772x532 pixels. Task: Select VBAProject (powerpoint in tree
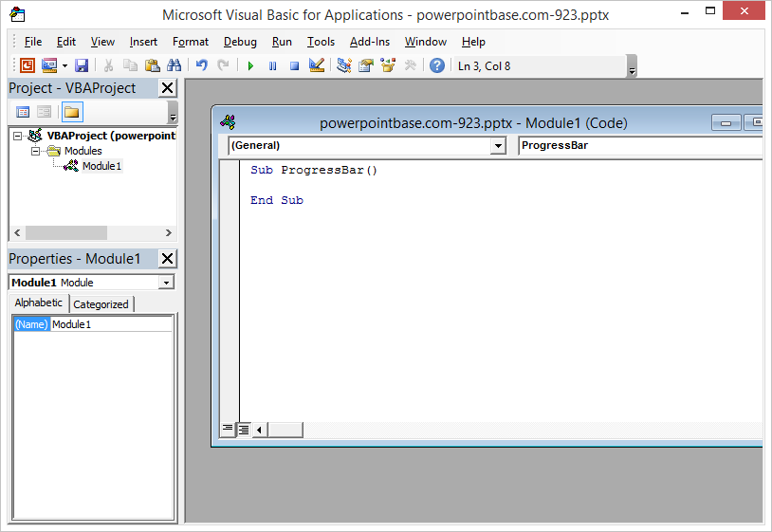(x=111, y=136)
